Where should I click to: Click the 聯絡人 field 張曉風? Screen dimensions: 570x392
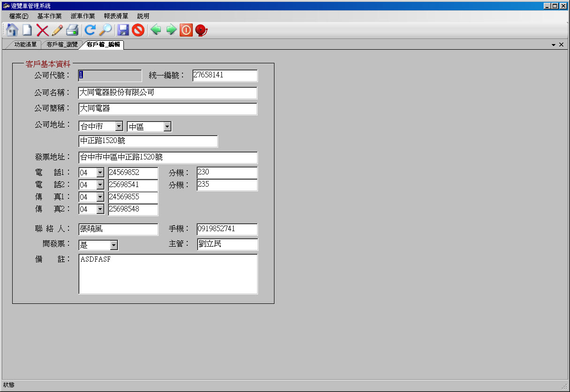click(x=118, y=229)
